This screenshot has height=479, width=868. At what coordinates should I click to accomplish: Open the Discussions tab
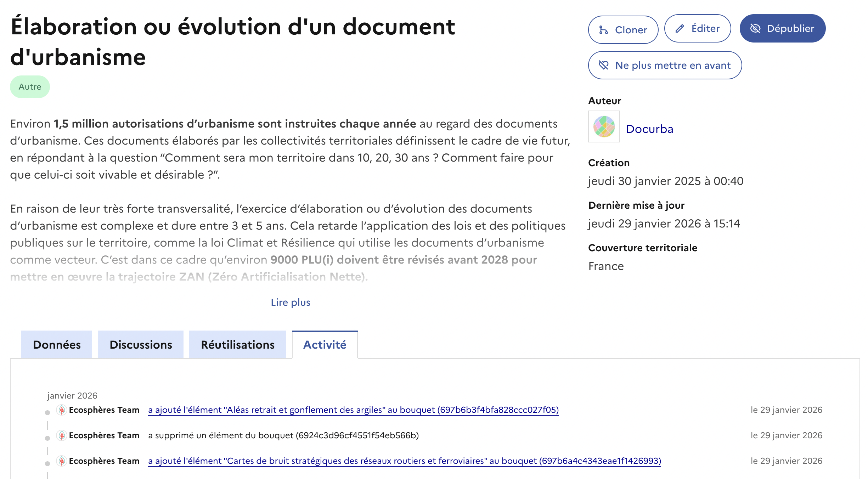tap(141, 345)
